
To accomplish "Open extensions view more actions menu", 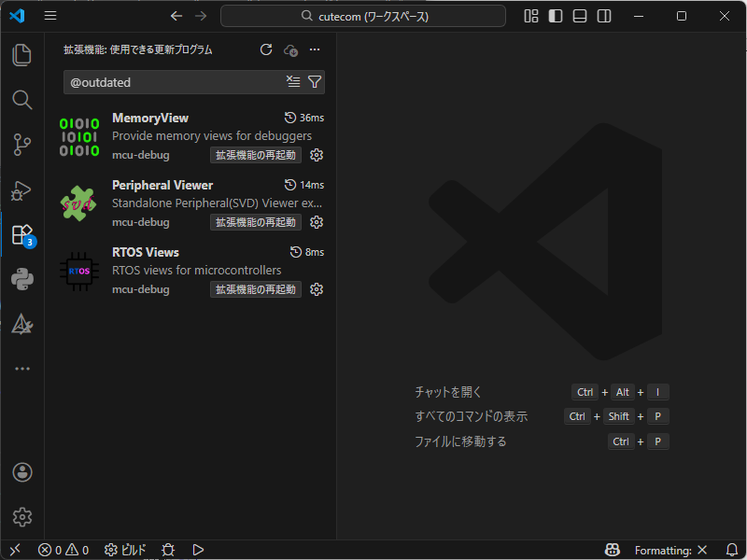I will pos(315,49).
